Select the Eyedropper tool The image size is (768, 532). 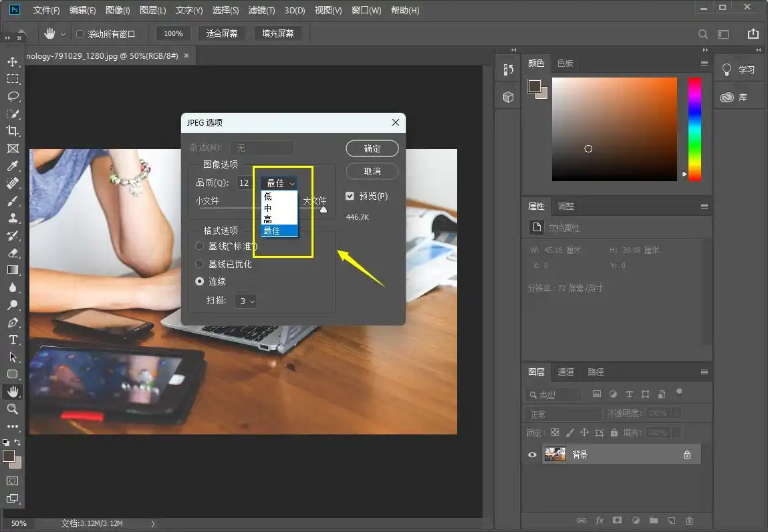click(x=12, y=166)
